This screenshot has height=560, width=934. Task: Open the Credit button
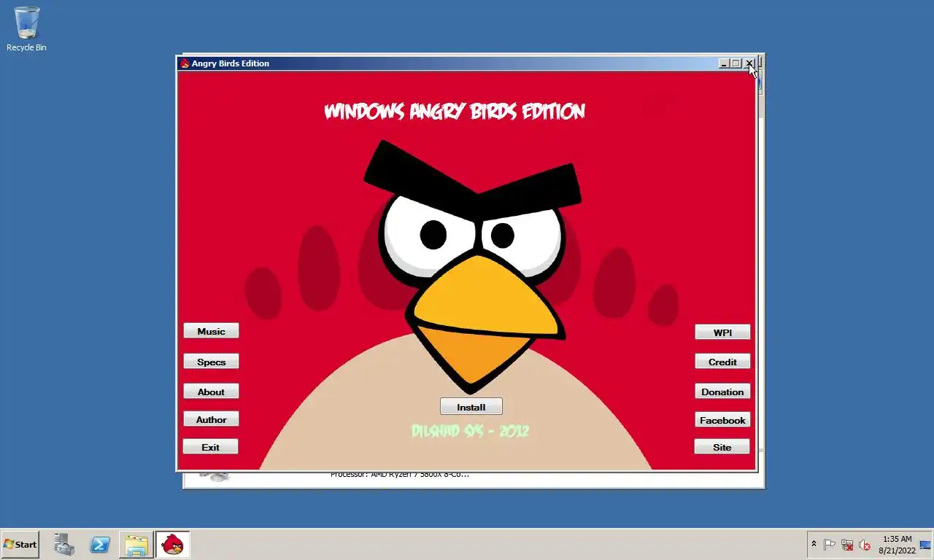click(722, 362)
